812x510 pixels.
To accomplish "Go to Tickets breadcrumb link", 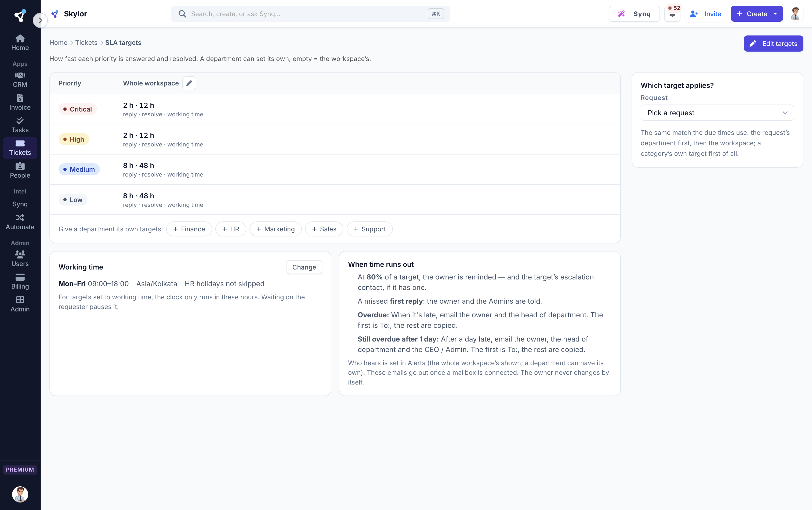I will (x=86, y=42).
